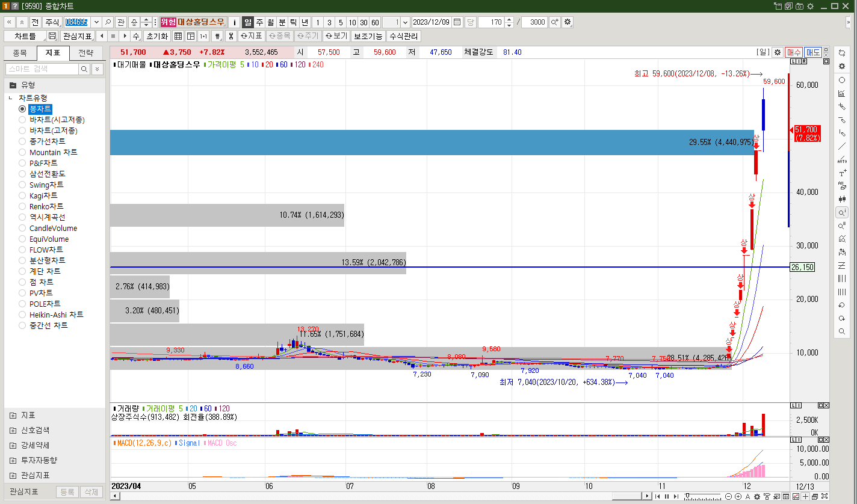
Task: Open the period multiplier dropdown showing 1
Action: [x=404, y=22]
